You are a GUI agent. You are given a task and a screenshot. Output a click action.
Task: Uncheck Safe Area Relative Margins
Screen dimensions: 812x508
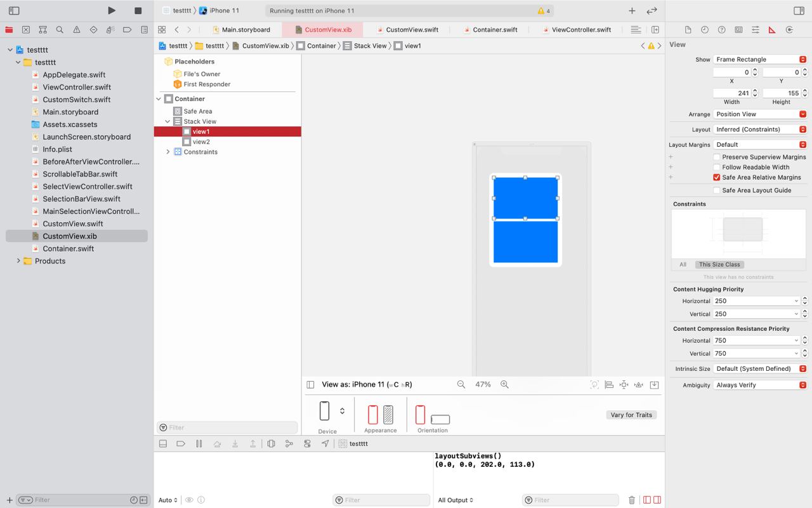716,177
